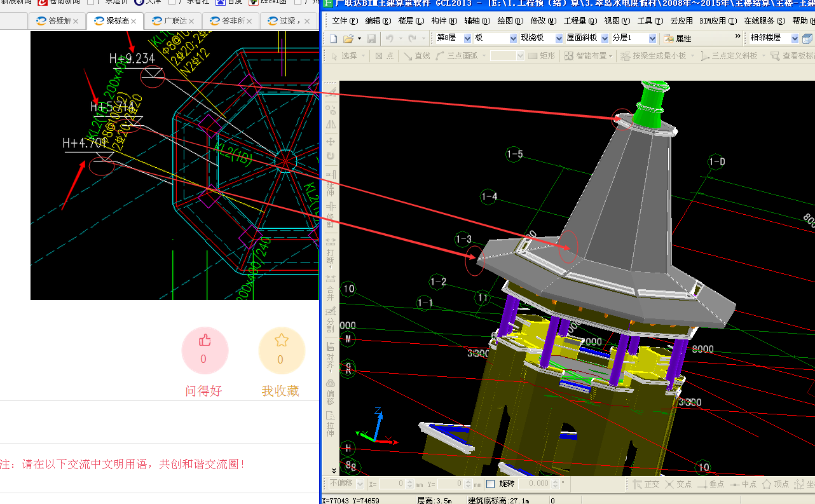This screenshot has height=504, width=815.
Task: Click the 层高:3.5m status bar text
Action: [x=435, y=500]
